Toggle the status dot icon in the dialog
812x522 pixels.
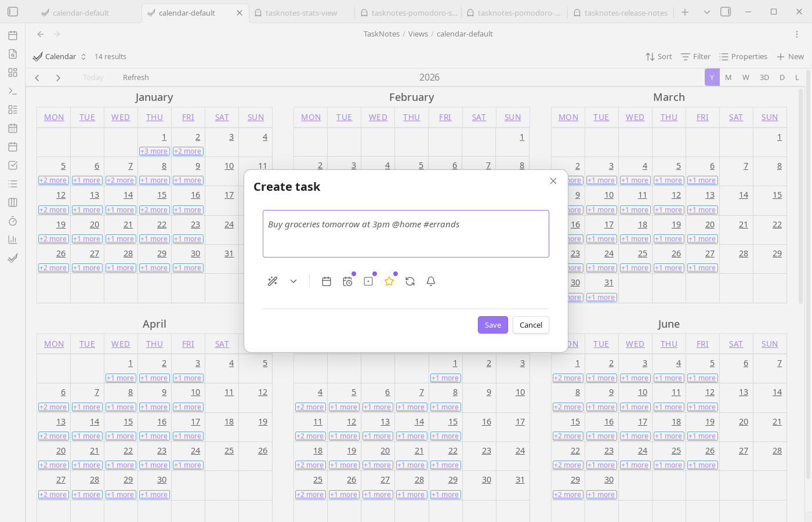point(368,281)
